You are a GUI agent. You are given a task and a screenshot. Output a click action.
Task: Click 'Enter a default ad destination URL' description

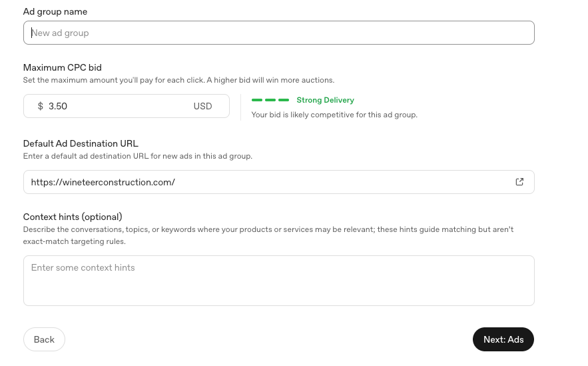tap(138, 156)
